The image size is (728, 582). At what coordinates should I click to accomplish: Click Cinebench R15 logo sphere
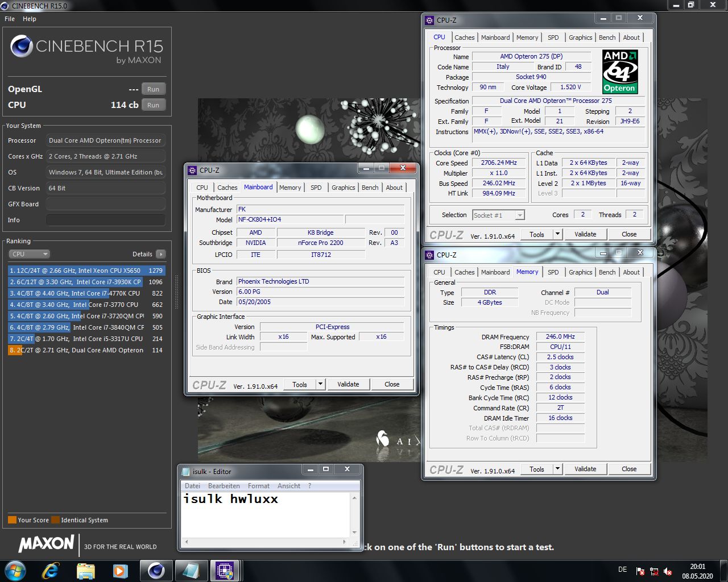pos(21,46)
